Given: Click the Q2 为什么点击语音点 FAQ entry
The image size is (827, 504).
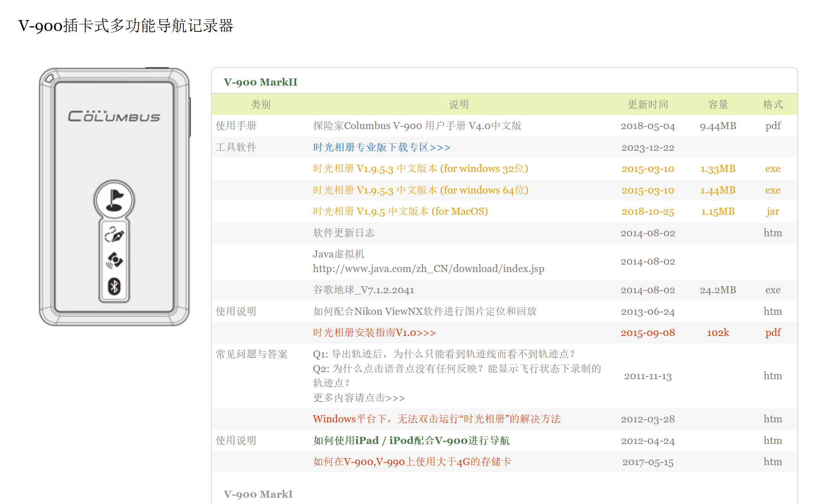Looking at the screenshot, I should pos(457,376).
